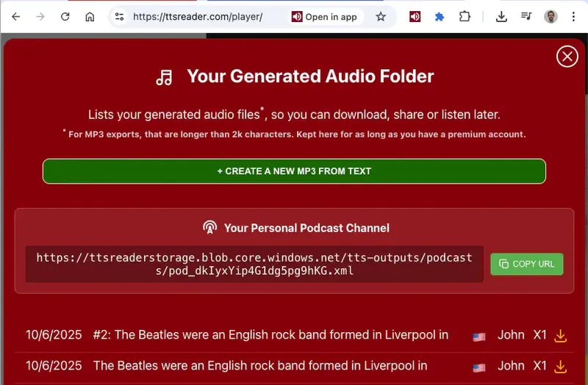Select the podcast channel XML URL
Image resolution: width=588 pixels, height=385 pixels.
pos(254,264)
